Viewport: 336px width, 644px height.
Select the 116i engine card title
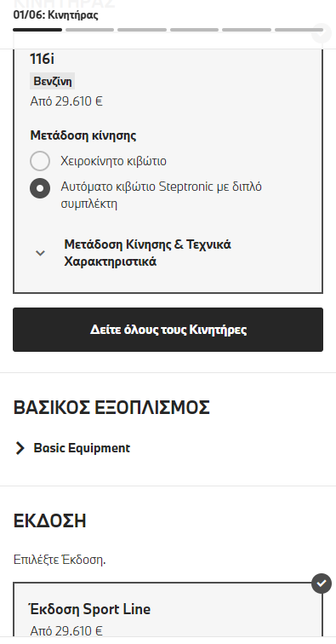pos(42,59)
